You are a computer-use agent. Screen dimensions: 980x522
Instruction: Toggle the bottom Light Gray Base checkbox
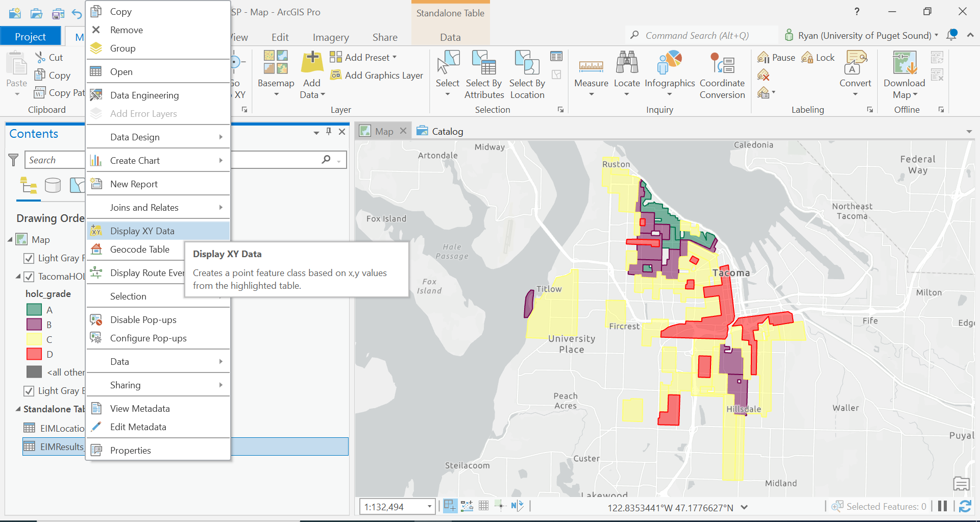pos(29,391)
